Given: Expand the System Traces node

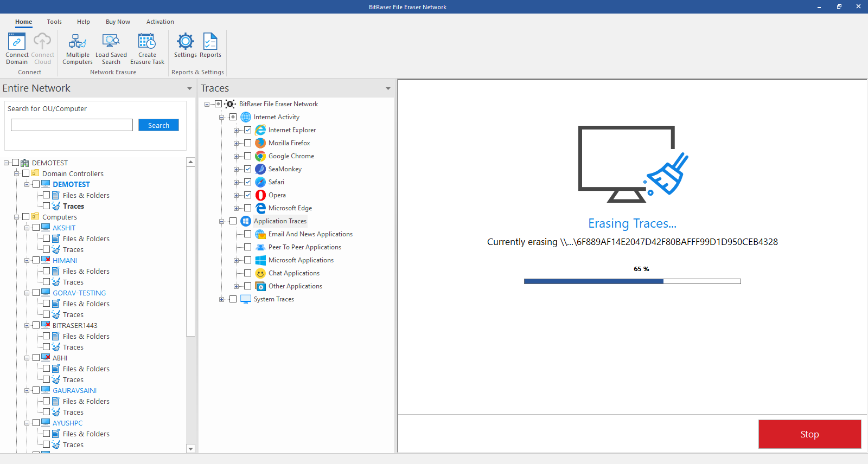Looking at the screenshot, I should click(x=221, y=299).
